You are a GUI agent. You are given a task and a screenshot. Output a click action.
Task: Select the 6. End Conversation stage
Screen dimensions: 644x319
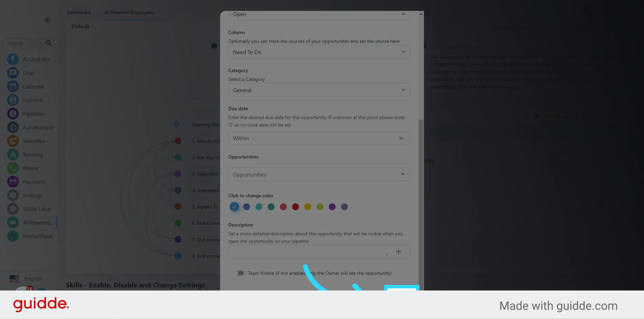pos(206,223)
